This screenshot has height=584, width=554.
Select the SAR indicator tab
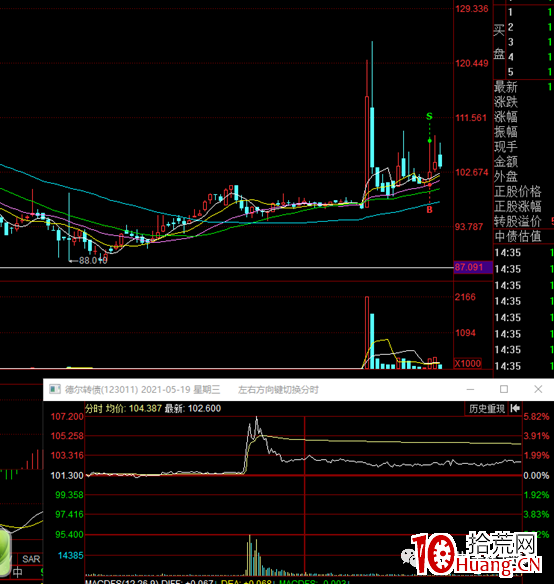[31, 559]
